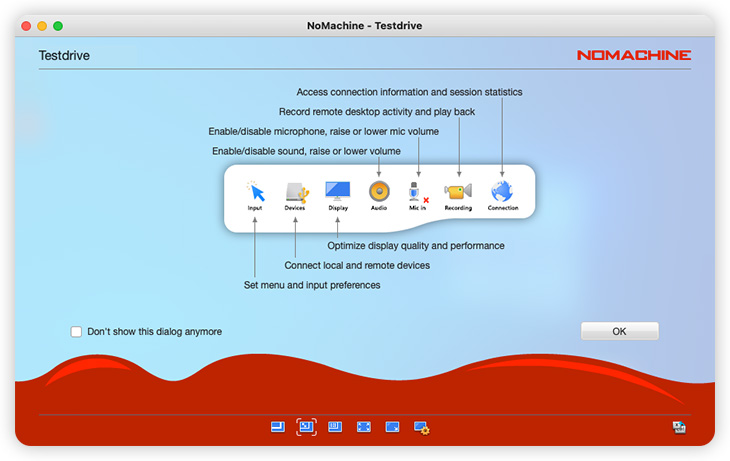Click the green zoom window button

coord(58,25)
